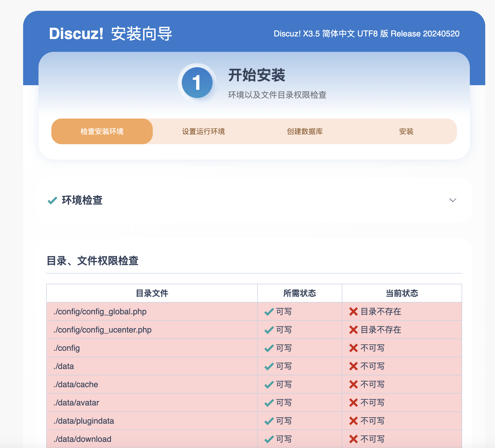Click green check in ./data/avatar row

coord(269,403)
